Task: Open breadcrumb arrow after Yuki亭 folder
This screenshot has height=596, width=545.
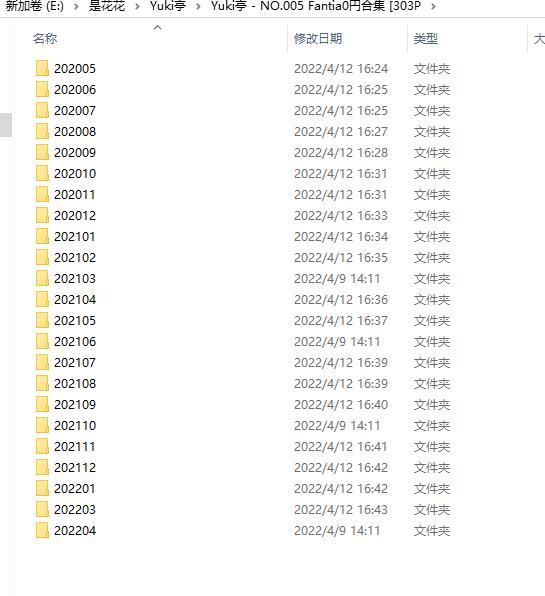Action: click(198, 6)
